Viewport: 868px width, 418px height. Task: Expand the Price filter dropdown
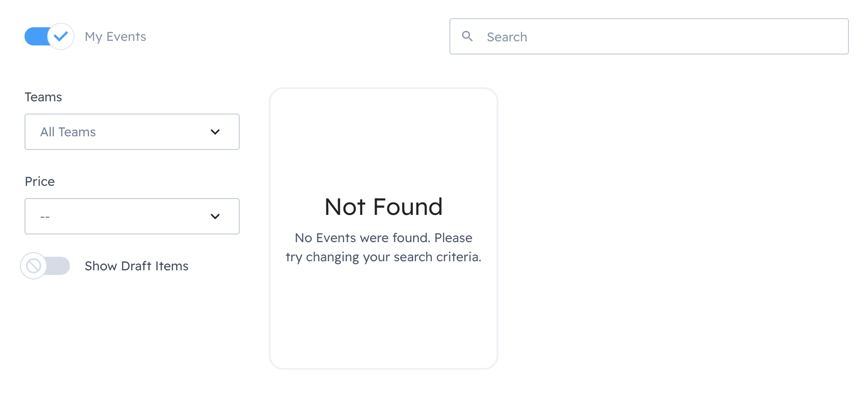(x=132, y=216)
